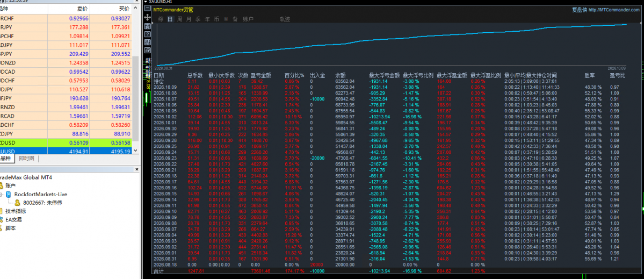This screenshot has height=279, width=644.
Task: Click the 卖价 column header
Action: pos(82,9)
